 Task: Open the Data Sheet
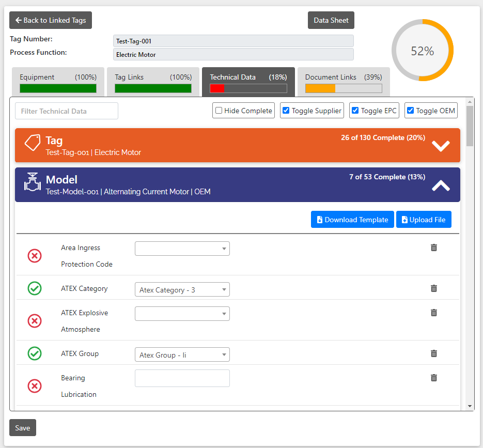point(331,20)
